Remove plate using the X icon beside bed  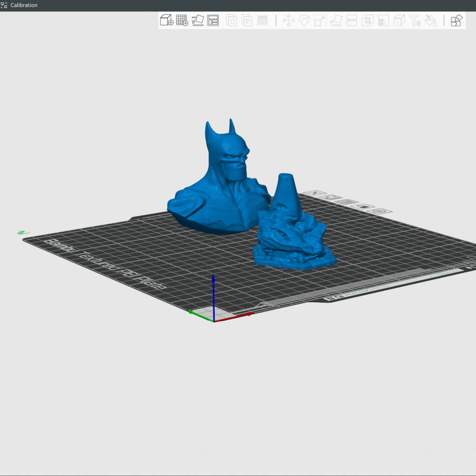coord(315,193)
